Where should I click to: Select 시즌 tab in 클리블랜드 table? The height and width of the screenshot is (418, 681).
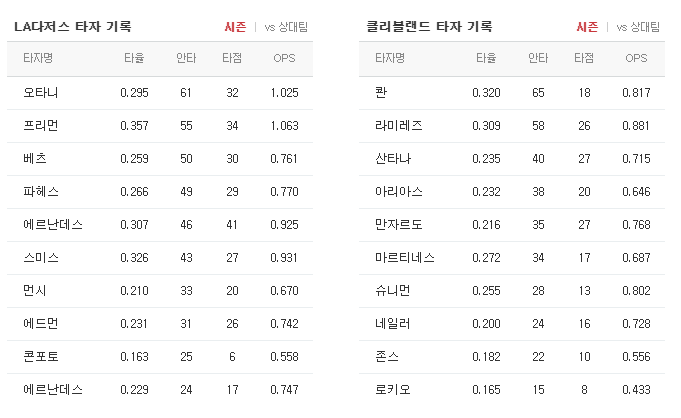pyautogui.click(x=587, y=27)
